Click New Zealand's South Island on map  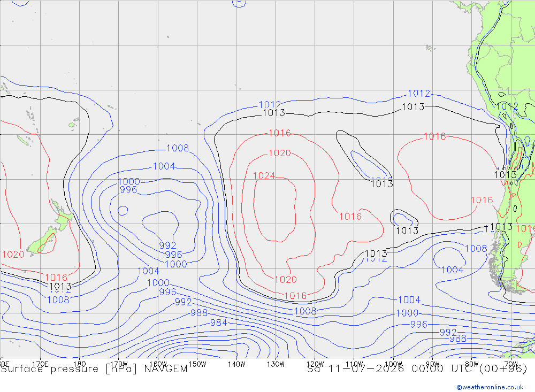coord(42,241)
